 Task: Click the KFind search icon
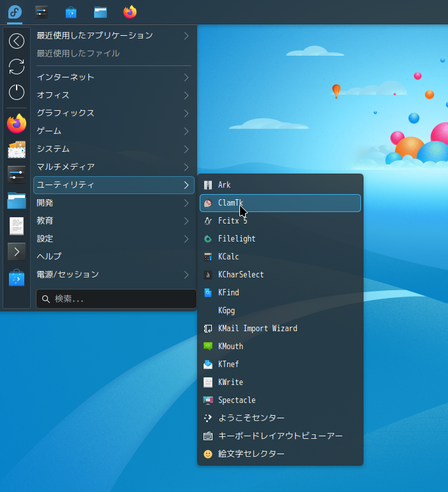[208, 293]
